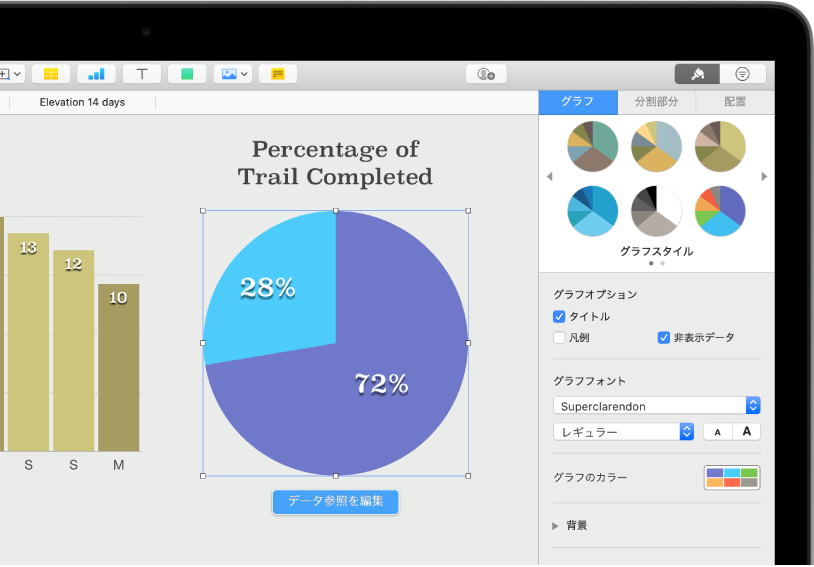Select the bar labeled 10
This screenshot has width=814, height=567.
118,367
